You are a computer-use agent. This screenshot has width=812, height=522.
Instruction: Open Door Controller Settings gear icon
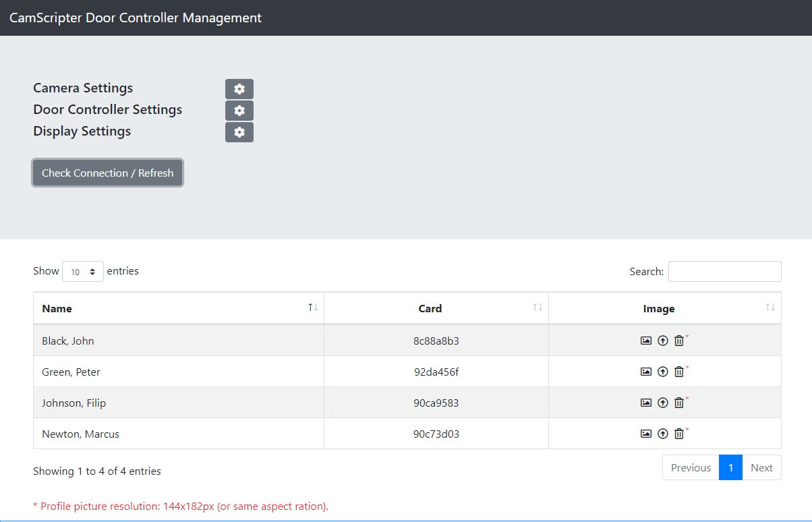coord(239,111)
